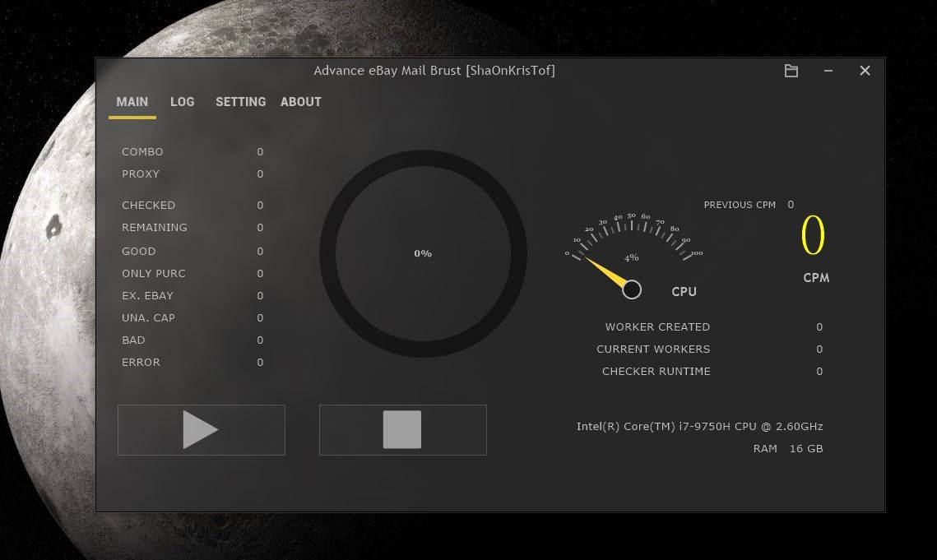The height and width of the screenshot is (560, 937).
Task: Click the UNA. CAP label
Action: 148,317
